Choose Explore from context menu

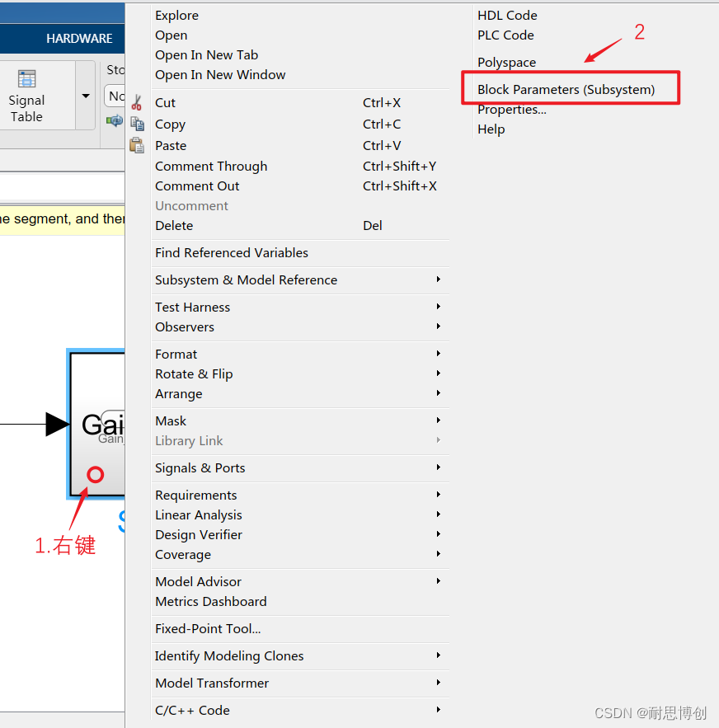tap(176, 16)
